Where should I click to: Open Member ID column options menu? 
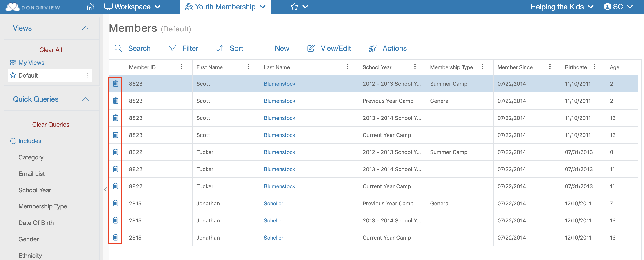[181, 67]
